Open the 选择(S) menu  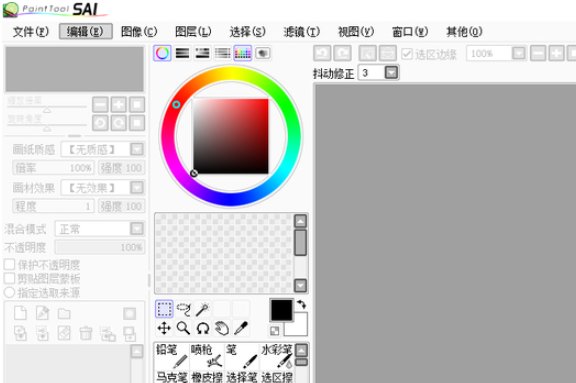click(x=248, y=32)
